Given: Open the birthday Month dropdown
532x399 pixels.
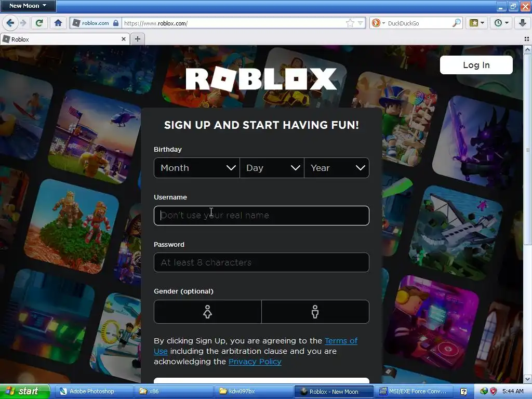Looking at the screenshot, I should [197, 168].
